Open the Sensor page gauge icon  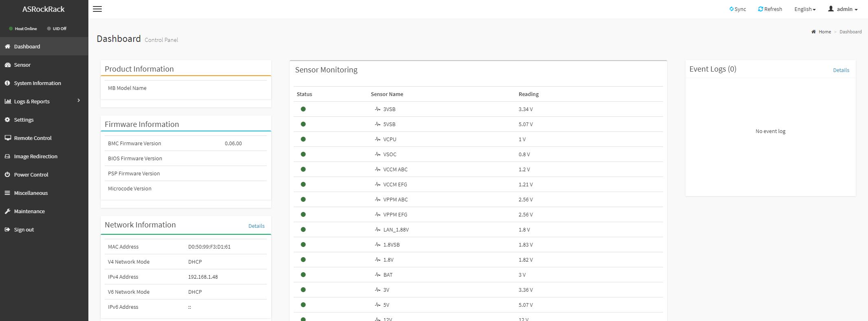point(7,65)
